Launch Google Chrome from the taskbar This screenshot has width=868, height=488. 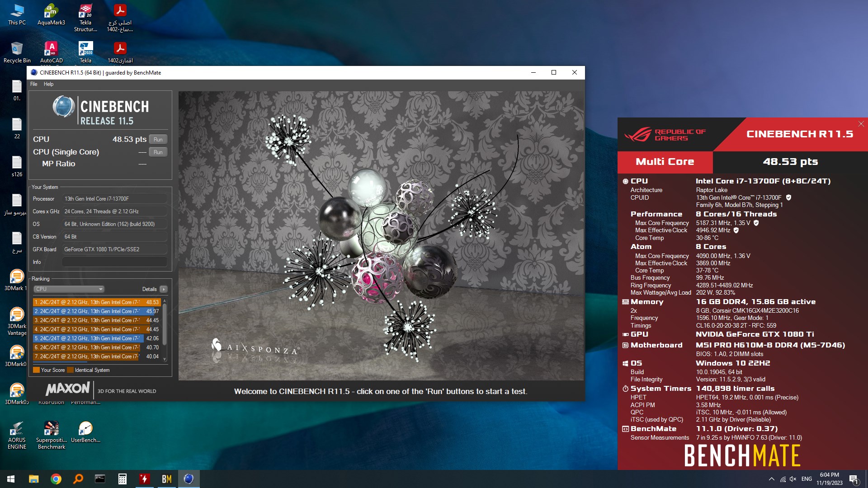tap(56, 479)
